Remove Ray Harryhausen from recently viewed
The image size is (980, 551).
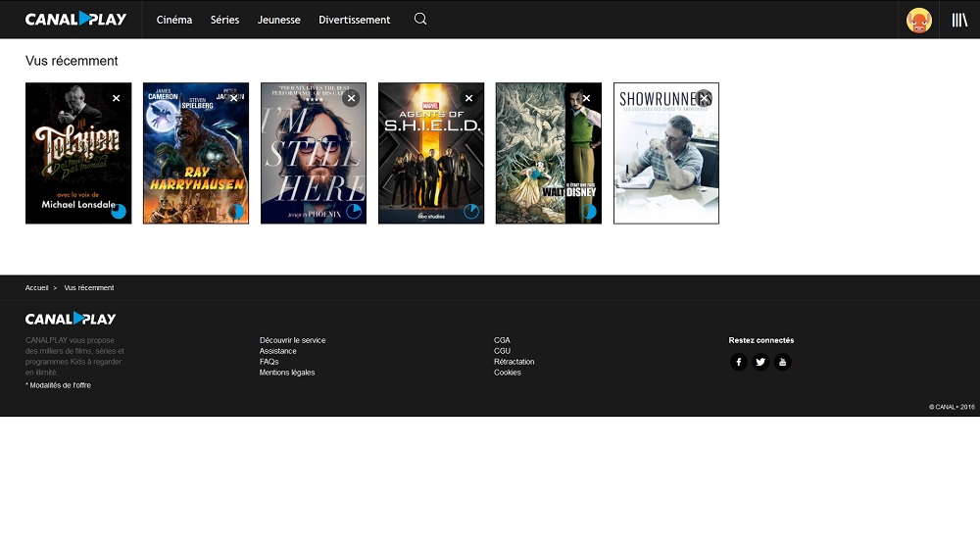pos(234,98)
